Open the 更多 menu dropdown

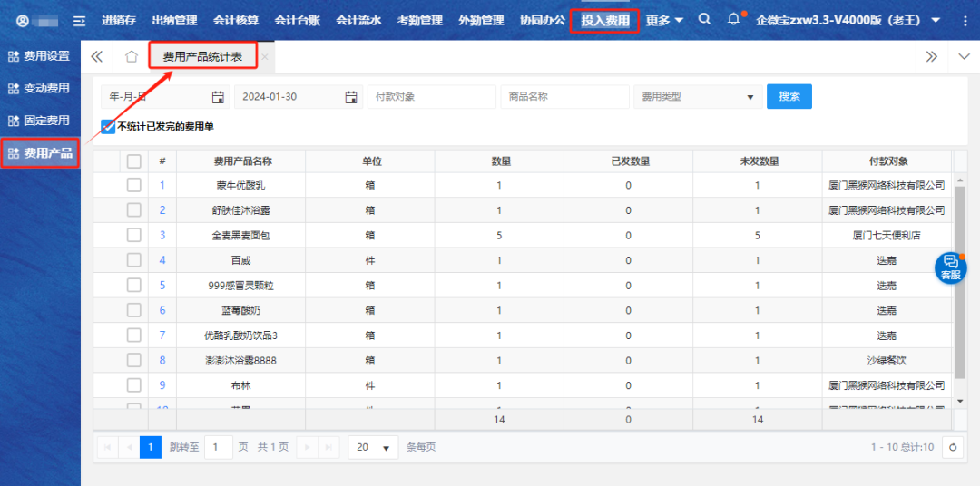(x=665, y=20)
